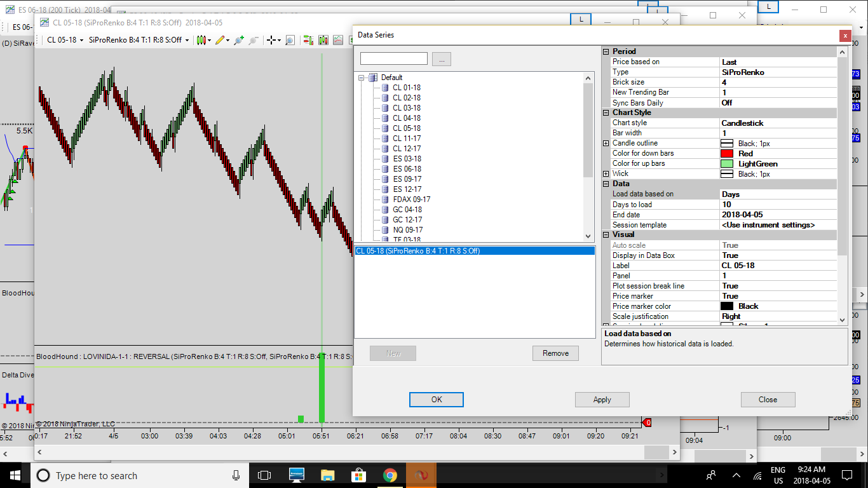Screen dimensions: 868x488
Task: Click the zoom in magnifier icon
Action: point(239,40)
